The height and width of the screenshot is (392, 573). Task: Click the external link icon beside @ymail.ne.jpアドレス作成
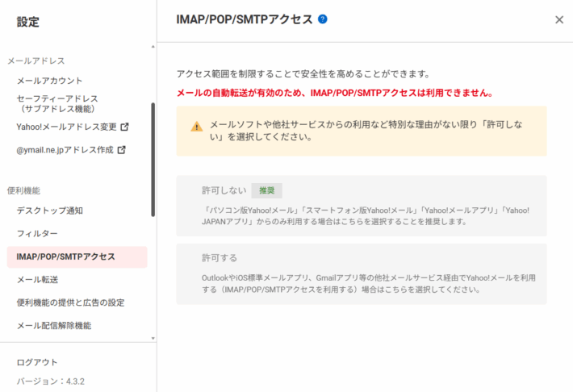[121, 150]
